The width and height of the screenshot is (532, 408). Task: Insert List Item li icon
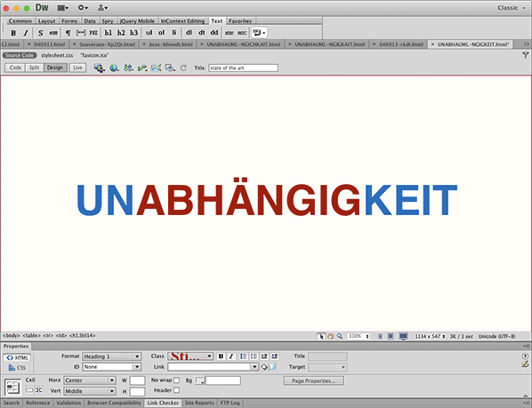point(174,33)
